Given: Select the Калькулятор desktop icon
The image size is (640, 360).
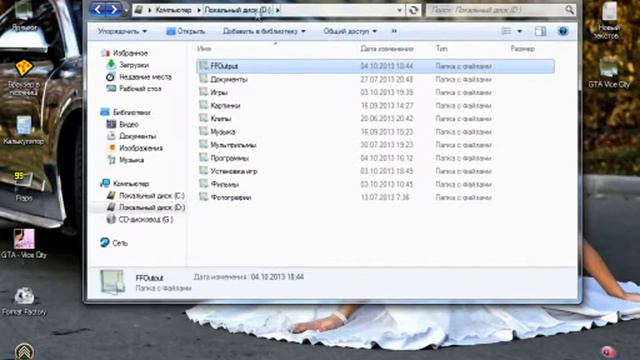Looking at the screenshot, I should 24,131.
